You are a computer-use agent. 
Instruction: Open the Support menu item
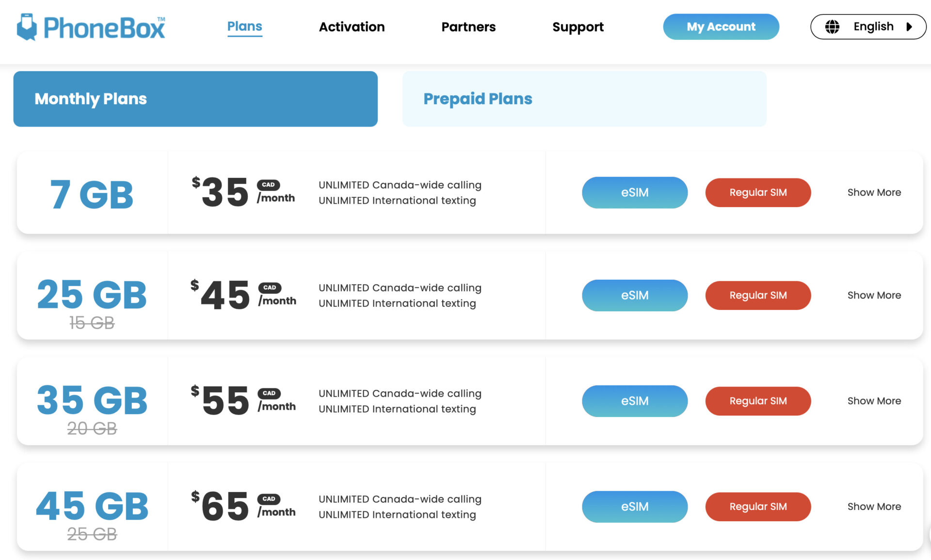point(578,27)
